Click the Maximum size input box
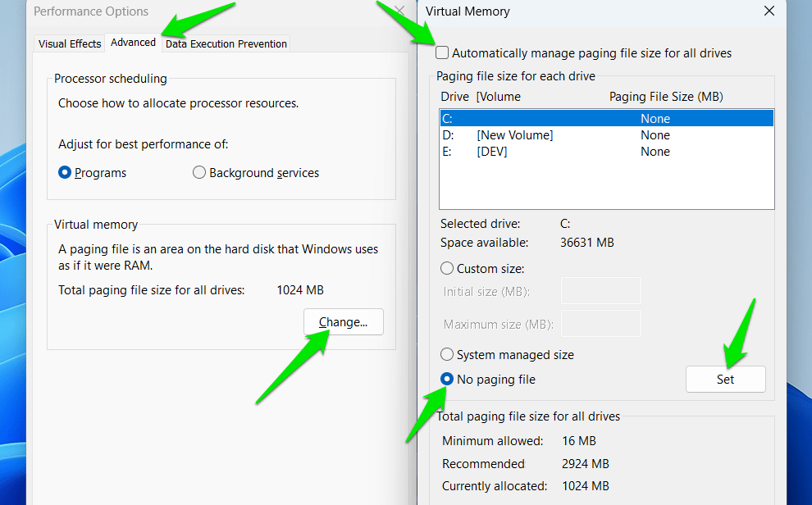 (600, 323)
